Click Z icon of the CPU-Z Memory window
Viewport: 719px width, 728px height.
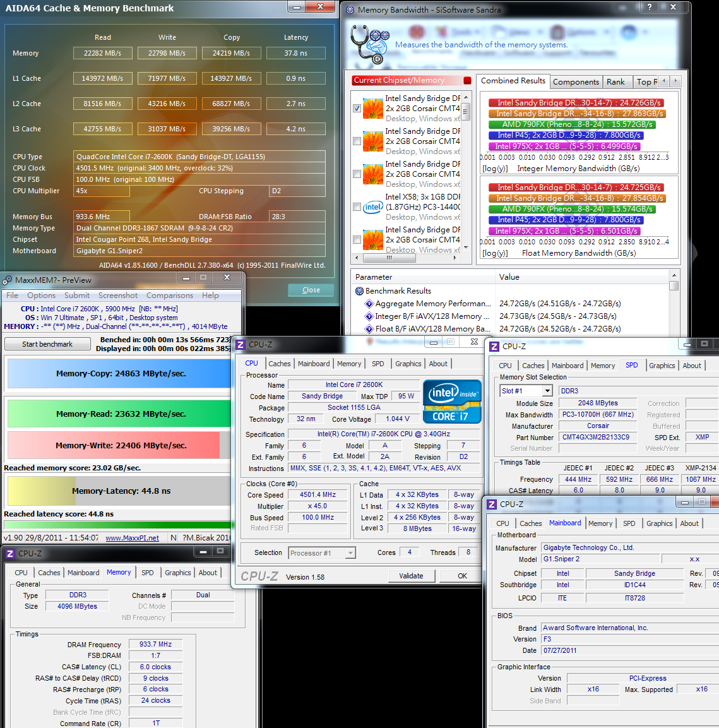(x=10, y=554)
